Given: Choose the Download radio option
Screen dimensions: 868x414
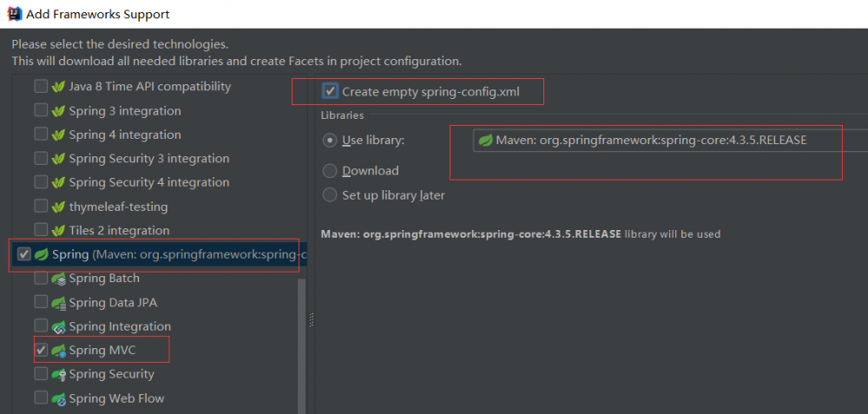Looking at the screenshot, I should pos(330,171).
